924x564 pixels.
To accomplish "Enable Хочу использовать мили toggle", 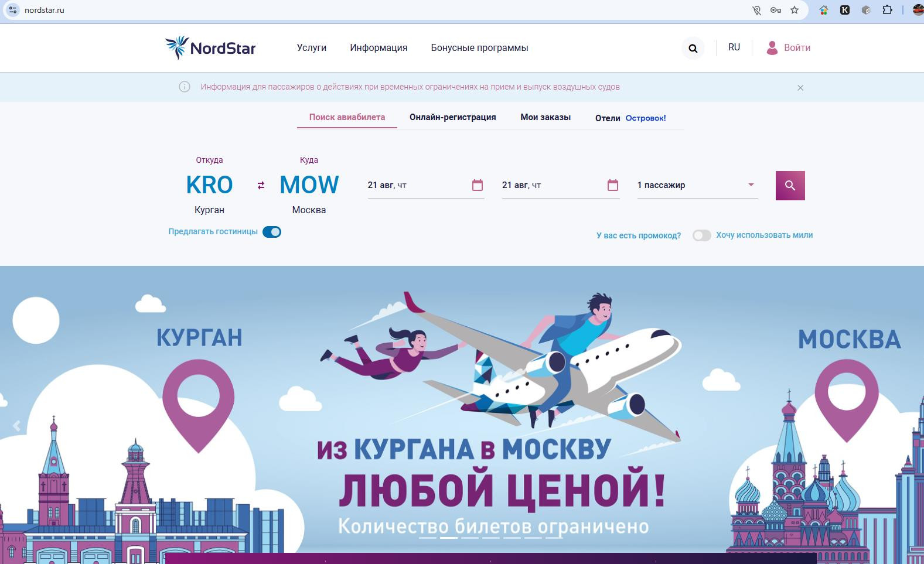I will coord(702,235).
